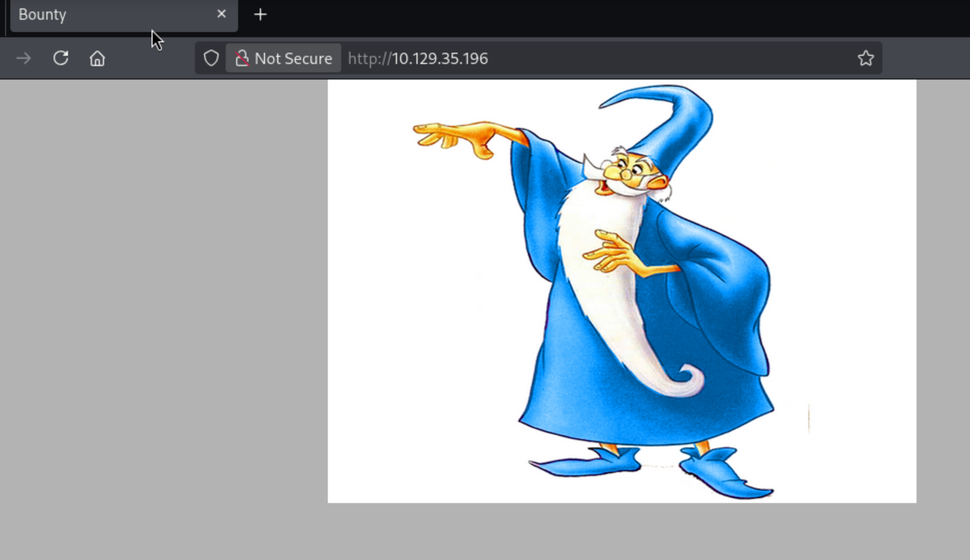Reload the current page

pyautogui.click(x=61, y=58)
